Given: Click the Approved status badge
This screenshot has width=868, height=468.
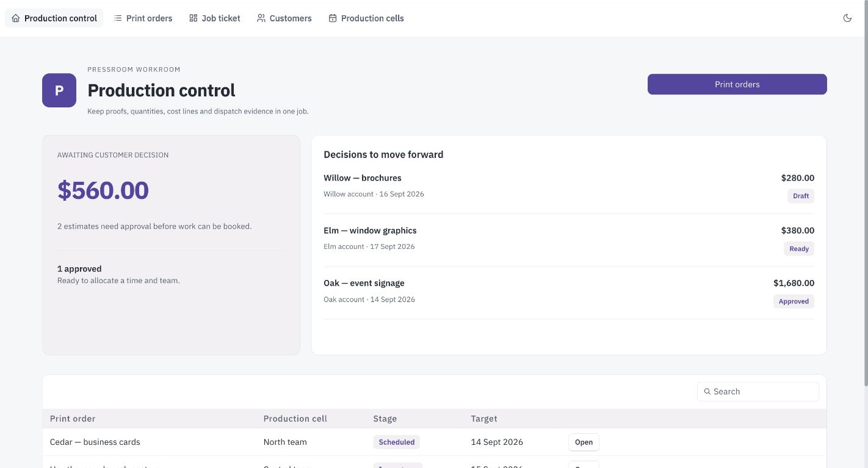Looking at the screenshot, I should pos(794,301).
